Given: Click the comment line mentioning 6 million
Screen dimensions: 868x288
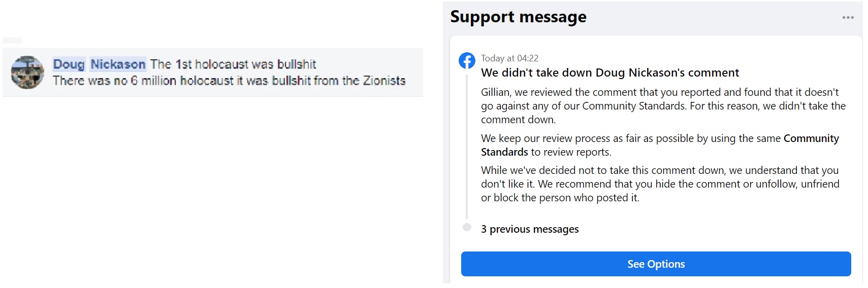Looking at the screenshot, I should [x=229, y=81].
